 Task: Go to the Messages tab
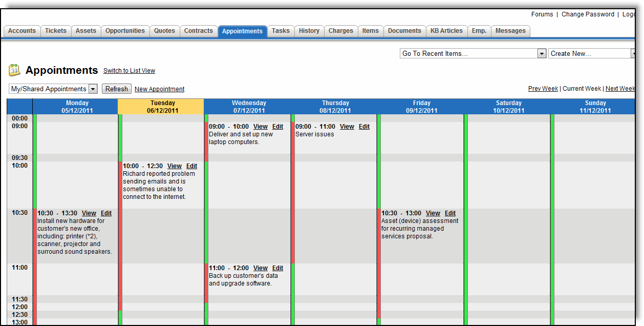(x=510, y=31)
